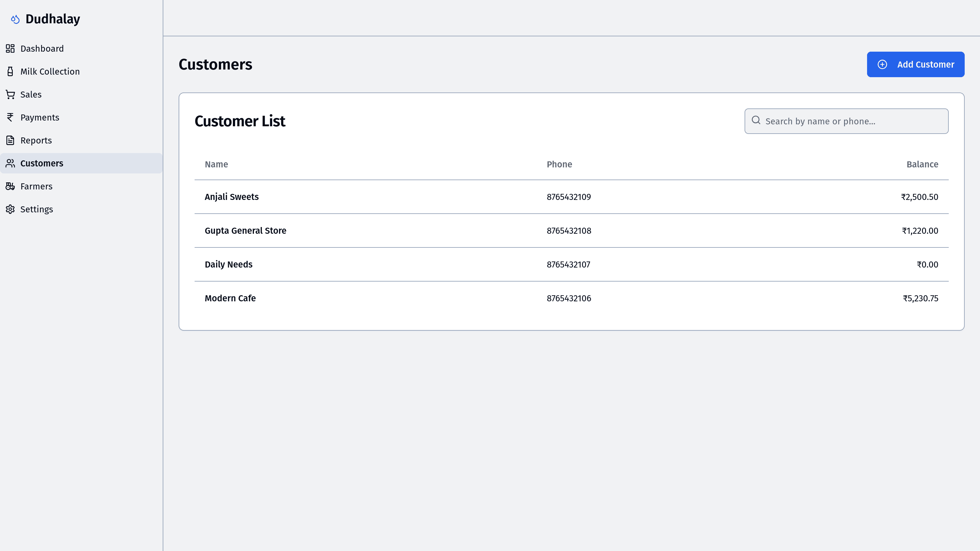Open the Customers sidebar entry

click(x=42, y=163)
